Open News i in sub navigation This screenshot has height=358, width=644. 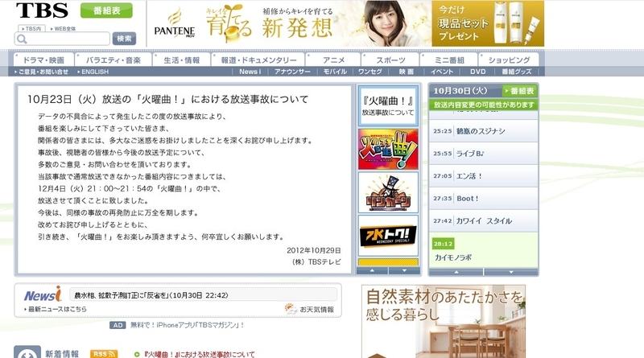click(x=250, y=72)
